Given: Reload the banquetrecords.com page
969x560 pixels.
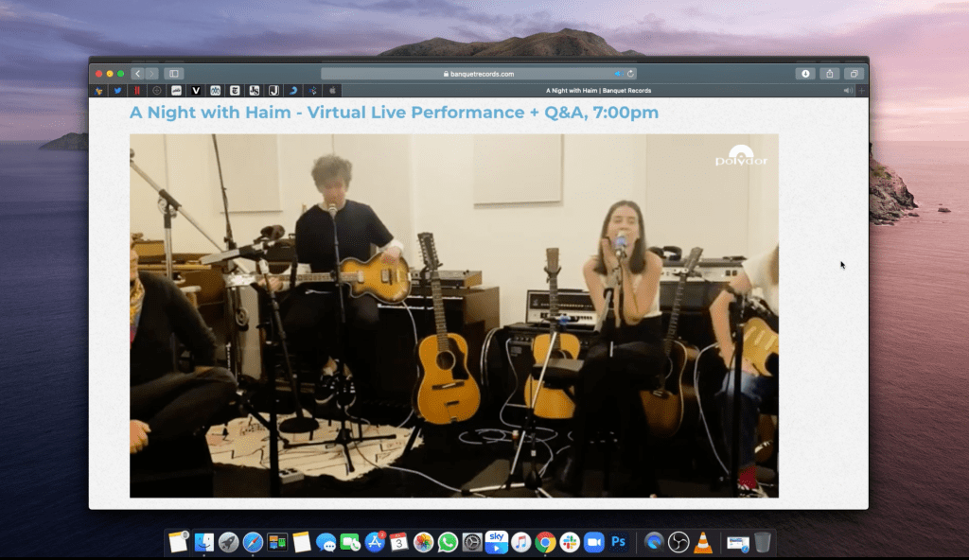Looking at the screenshot, I should coord(631,74).
